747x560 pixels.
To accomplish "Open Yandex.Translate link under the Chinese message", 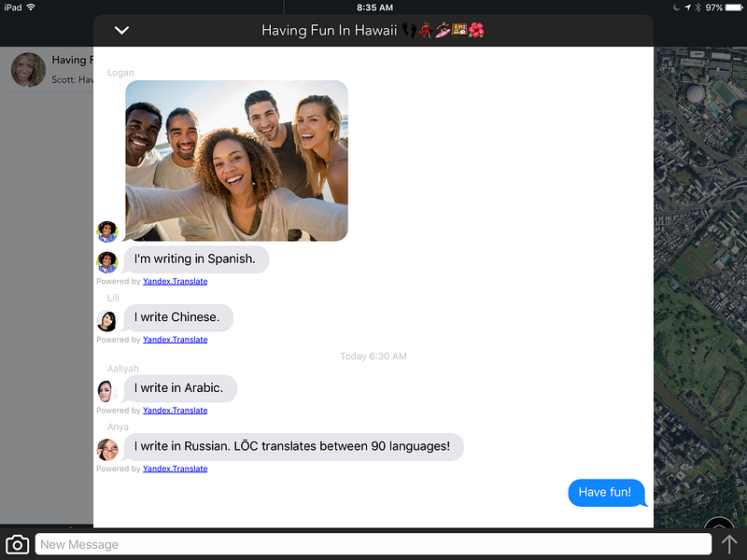I will pyautogui.click(x=175, y=340).
